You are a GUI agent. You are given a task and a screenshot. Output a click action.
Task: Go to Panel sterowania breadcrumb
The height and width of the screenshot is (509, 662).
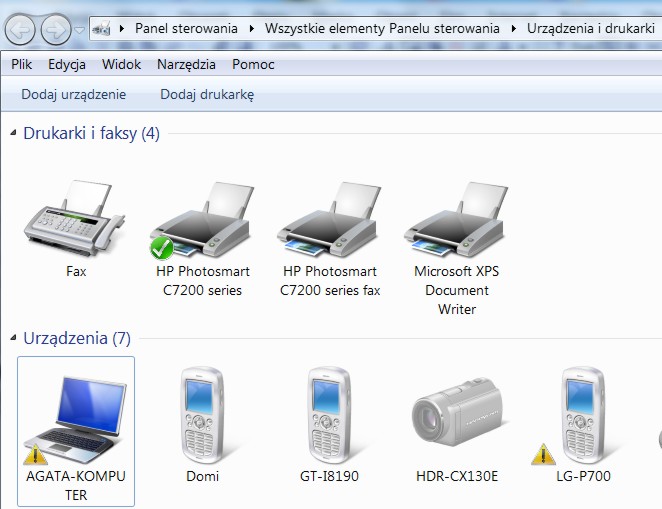click(186, 28)
